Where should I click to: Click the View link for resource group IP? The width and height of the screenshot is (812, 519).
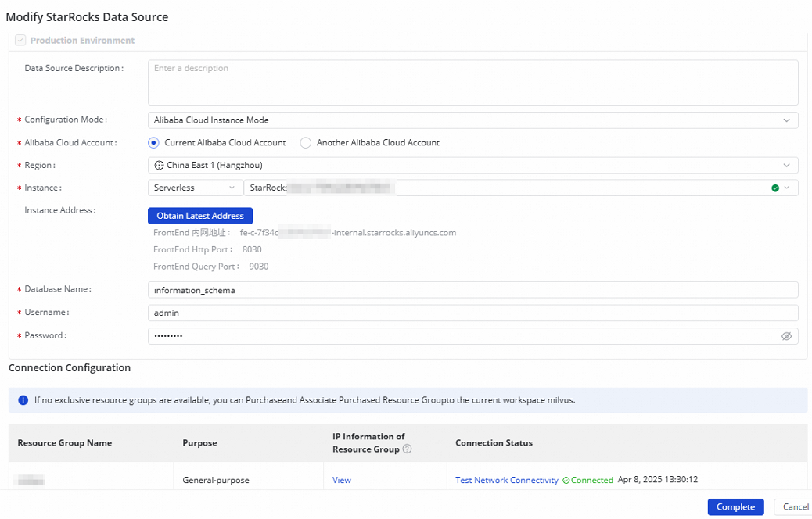click(x=342, y=480)
